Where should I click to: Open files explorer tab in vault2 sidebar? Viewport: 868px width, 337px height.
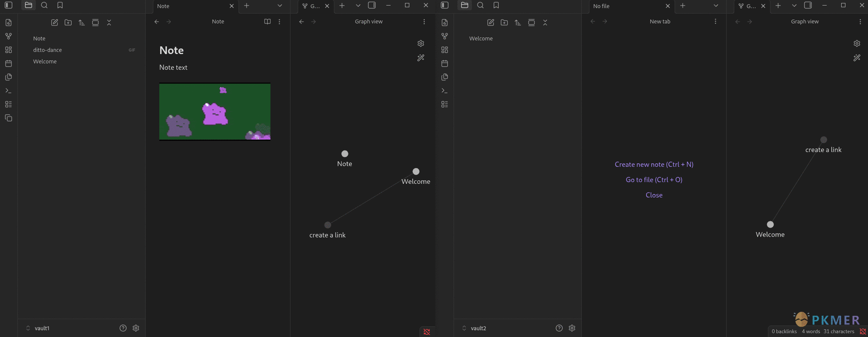click(465, 6)
